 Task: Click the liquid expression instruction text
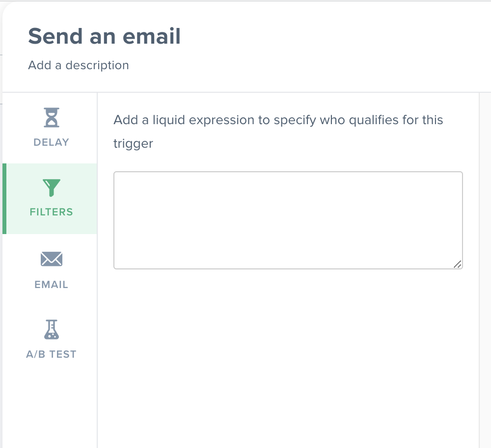pos(278,132)
